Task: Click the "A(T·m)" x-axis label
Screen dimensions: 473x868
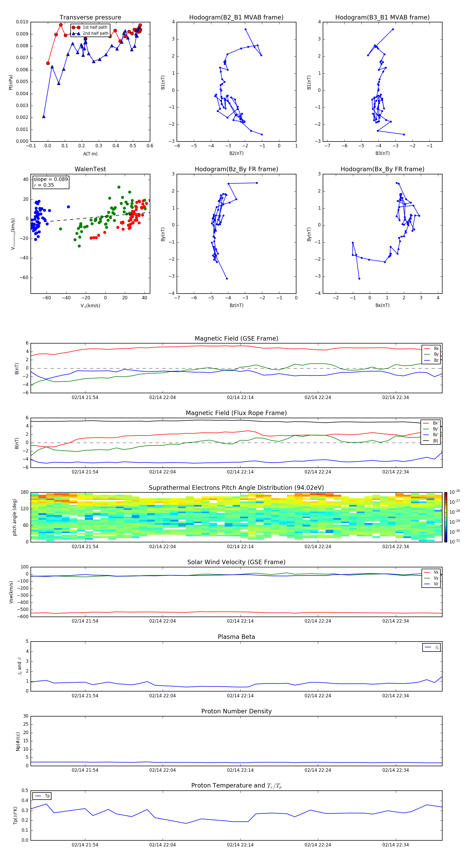Action: coord(90,154)
